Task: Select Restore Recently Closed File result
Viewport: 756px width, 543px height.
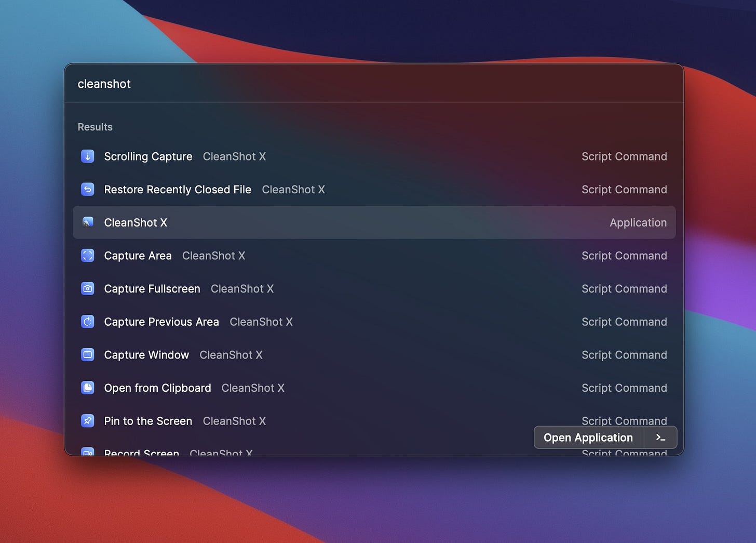Action: point(374,189)
